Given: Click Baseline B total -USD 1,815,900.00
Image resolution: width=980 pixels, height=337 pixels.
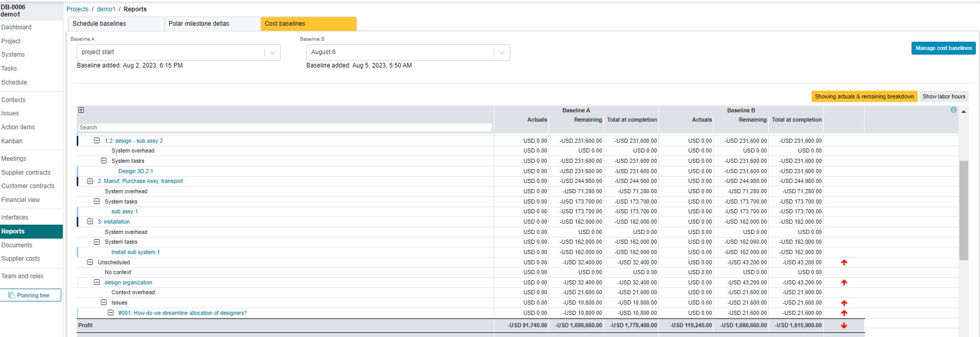Looking at the screenshot, I should click(798, 325).
